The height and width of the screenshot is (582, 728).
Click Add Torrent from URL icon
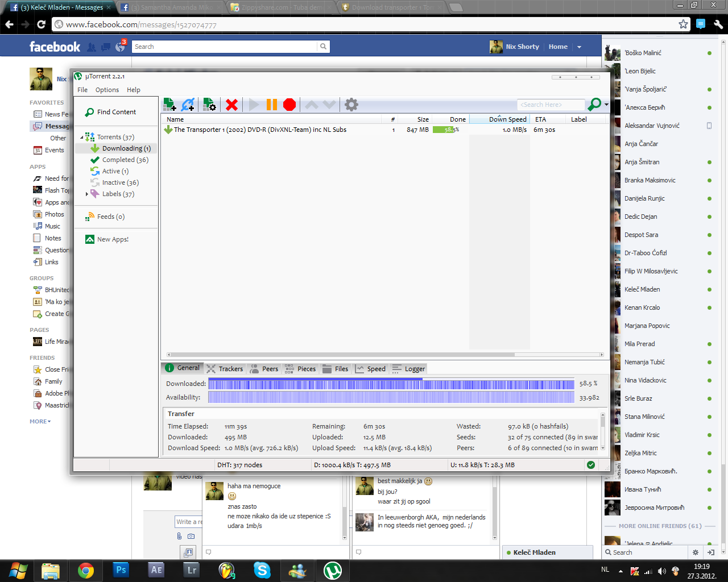coord(188,105)
